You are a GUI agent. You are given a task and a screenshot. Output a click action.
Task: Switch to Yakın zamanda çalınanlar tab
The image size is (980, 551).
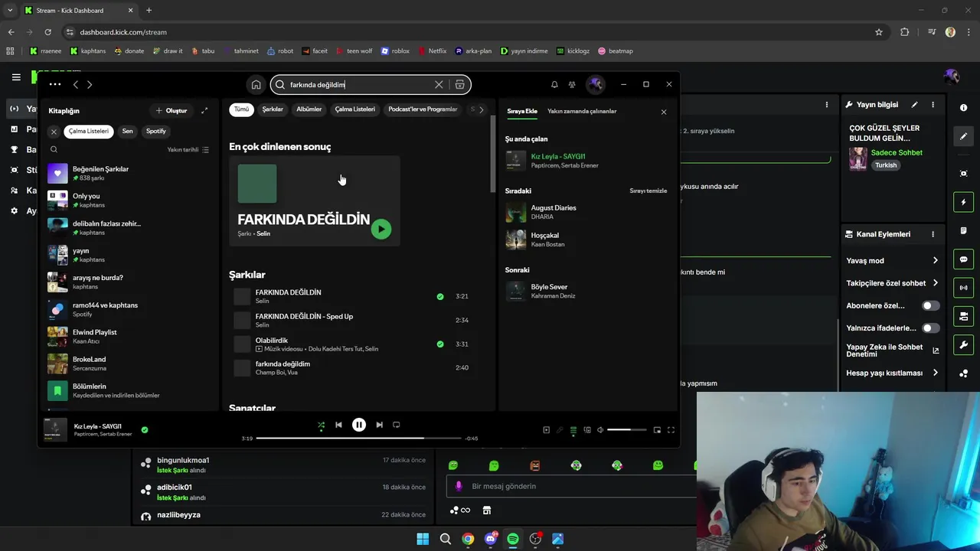[x=582, y=112]
